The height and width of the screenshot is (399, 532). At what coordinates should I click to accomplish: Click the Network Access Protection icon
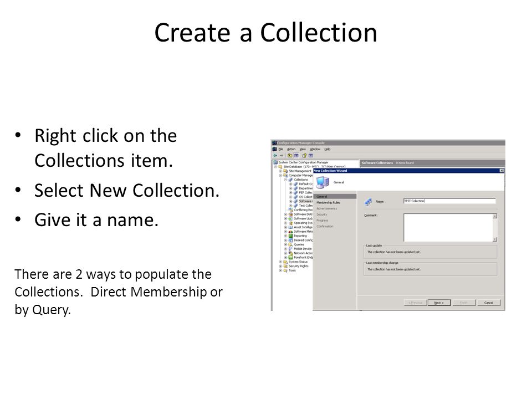click(291, 253)
